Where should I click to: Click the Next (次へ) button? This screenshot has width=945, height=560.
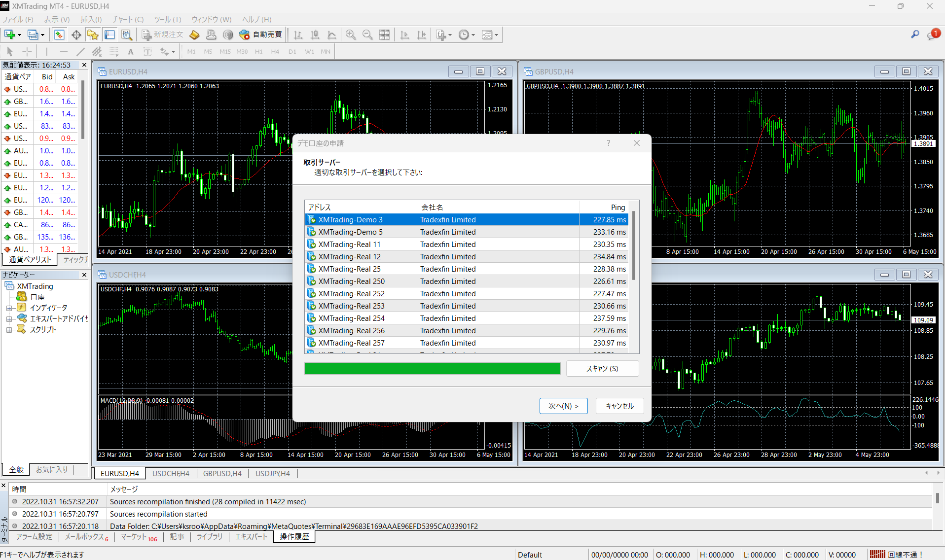coord(563,406)
